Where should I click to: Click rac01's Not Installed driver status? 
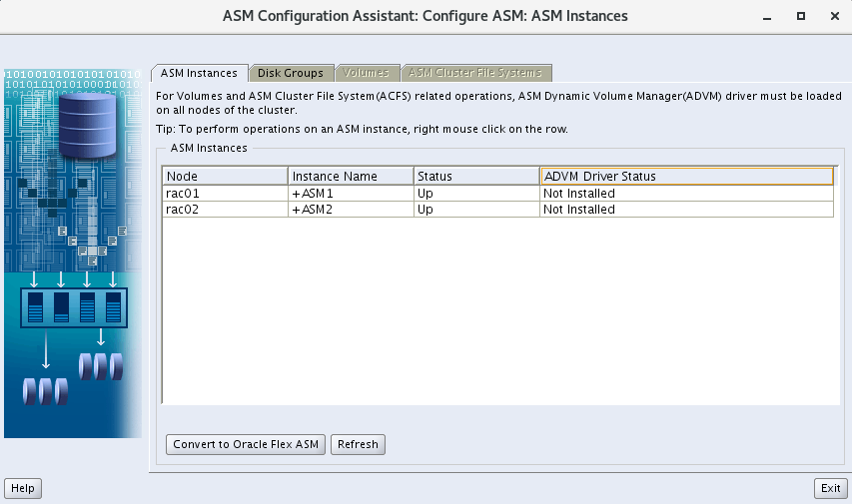(686, 194)
